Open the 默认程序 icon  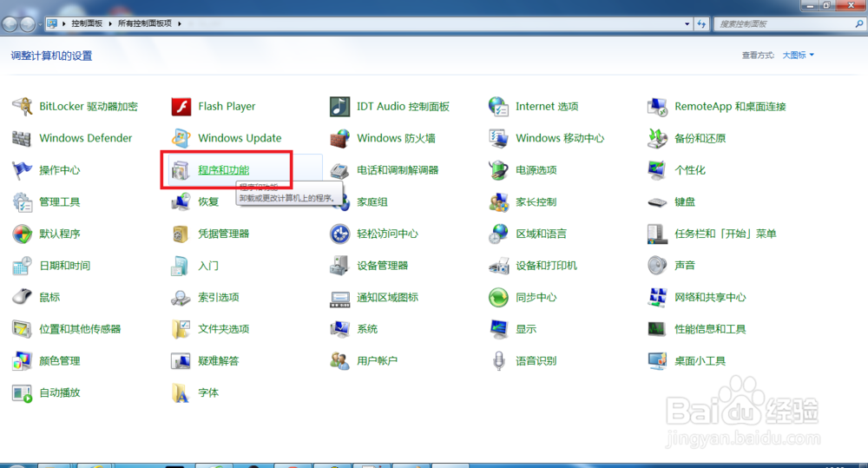(23, 234)
